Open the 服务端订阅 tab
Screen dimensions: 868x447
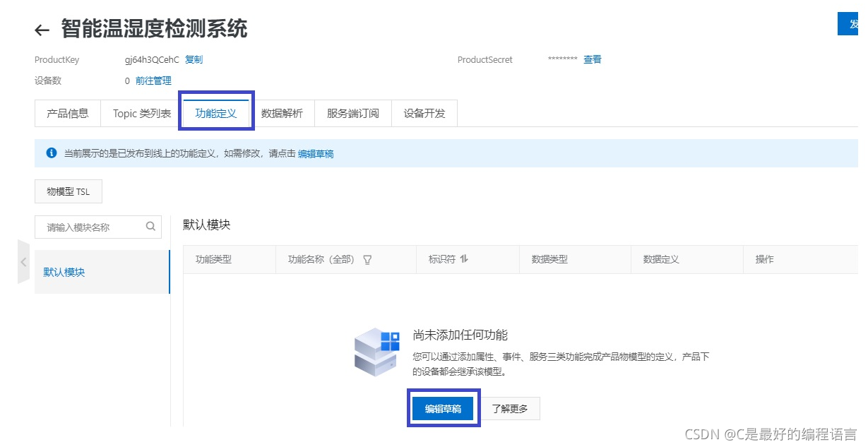(x=352, y=113)
